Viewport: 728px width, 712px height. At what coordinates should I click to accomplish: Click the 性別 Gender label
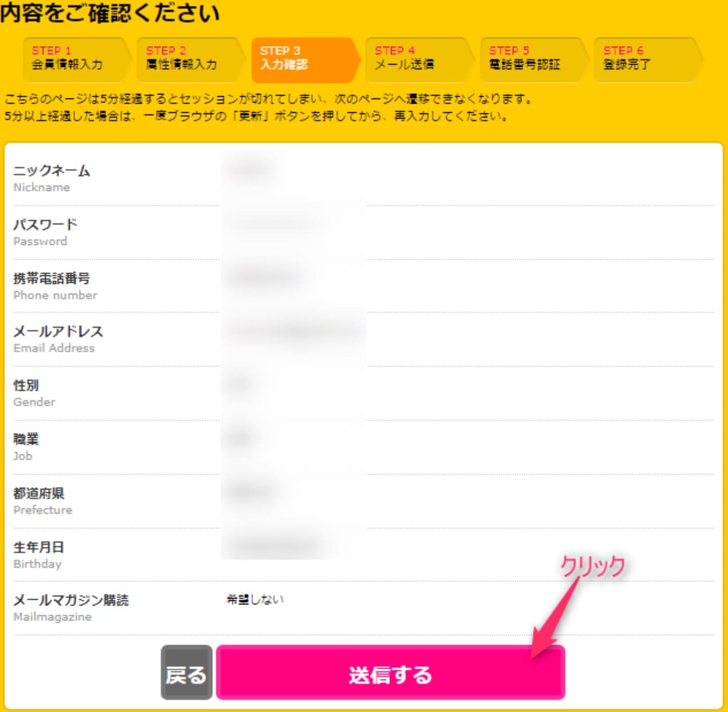pyautogui.click(x=34, y=393)
